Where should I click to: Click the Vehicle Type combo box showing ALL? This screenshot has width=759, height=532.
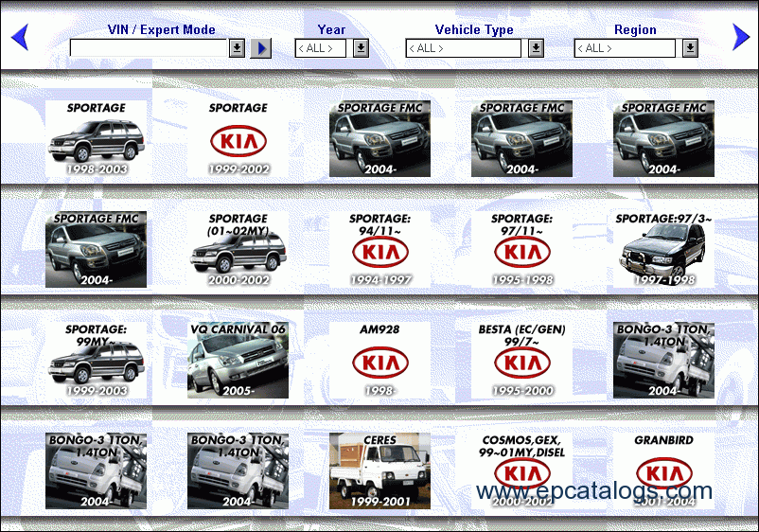(463, 48)
